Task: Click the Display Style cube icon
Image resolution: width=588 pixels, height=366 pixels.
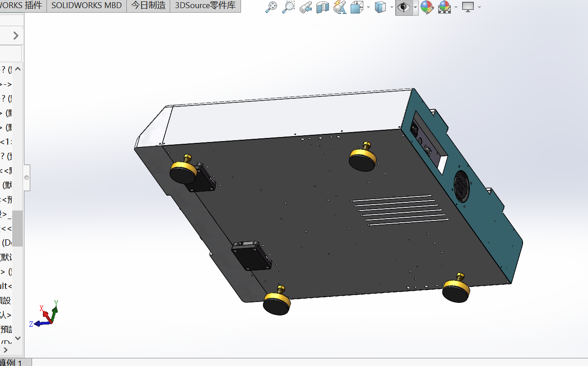Action: coord(380,7)
